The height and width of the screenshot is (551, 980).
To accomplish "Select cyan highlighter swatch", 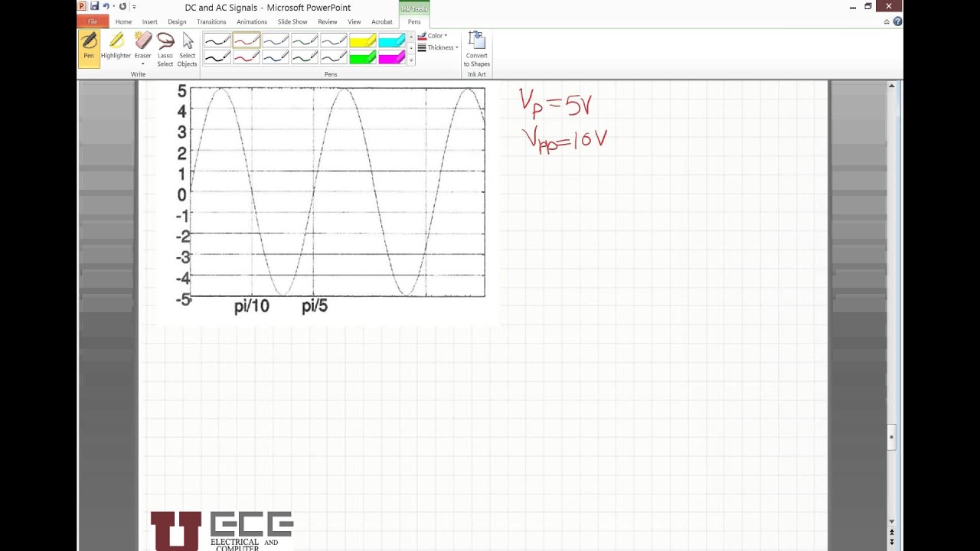I will (x=392, y=41).
